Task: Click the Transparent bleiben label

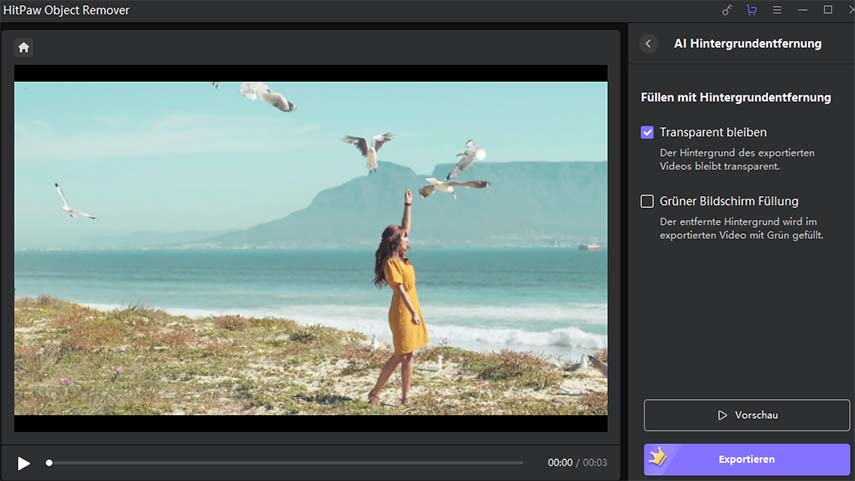Action: [x=713, y=133]
